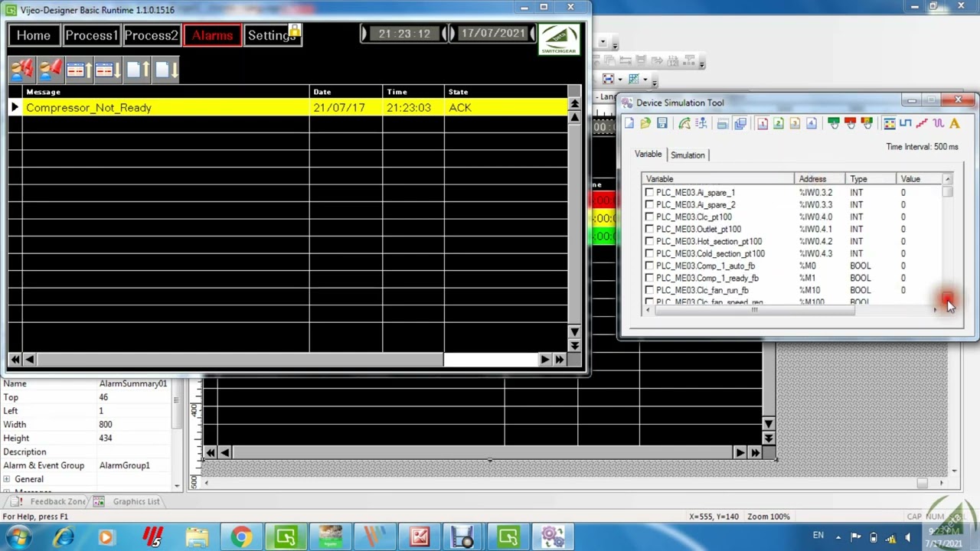The width and height of the screenshot is (980, 551).
Task: Click the Switchgear logo in runtime
Action: (559, 39)
